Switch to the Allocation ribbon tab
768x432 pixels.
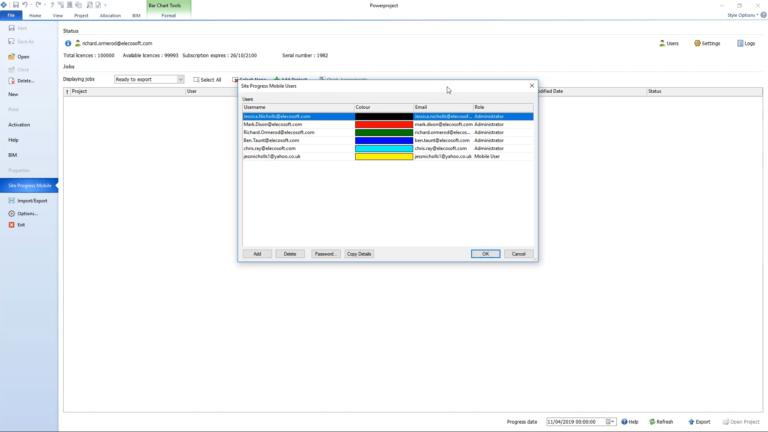pyautogui.click(x=110, y=16)
